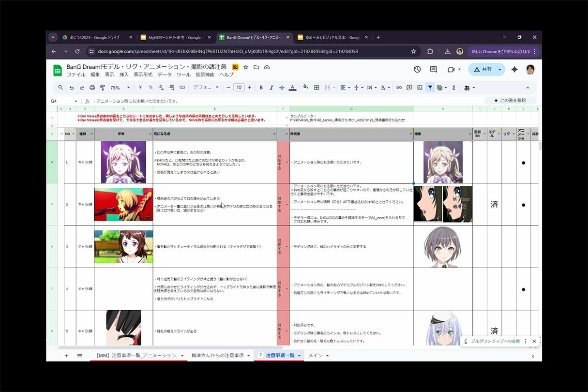The height and width of the screenshot is (392, 588).
Task: Select the paint format tool
Action: point(103,88)
